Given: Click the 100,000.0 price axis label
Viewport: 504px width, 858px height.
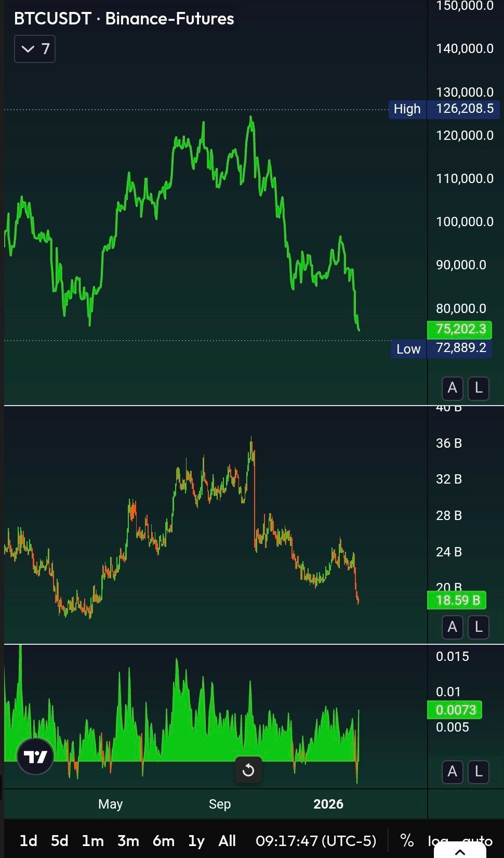Looking at the screenshot, I should click(465, 222).
